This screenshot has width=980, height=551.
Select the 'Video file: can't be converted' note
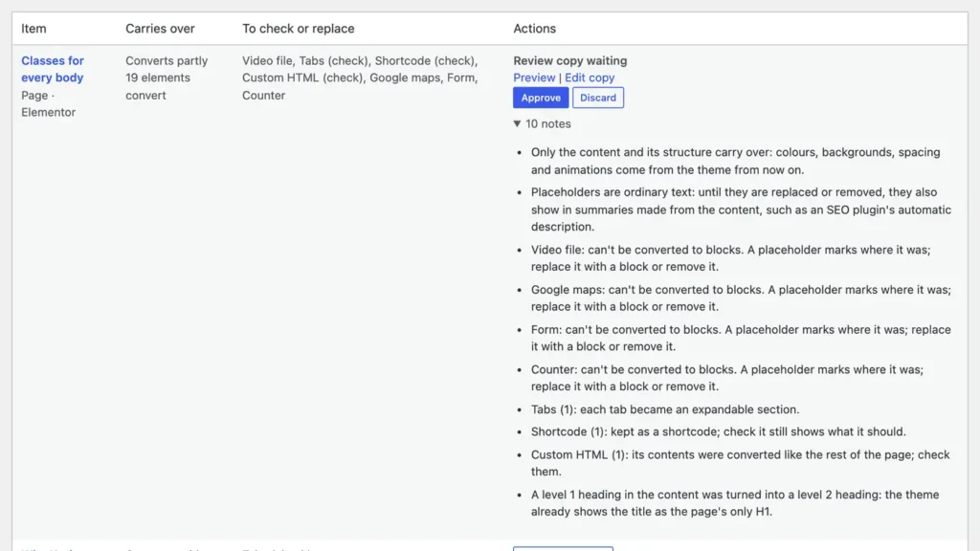730,258
